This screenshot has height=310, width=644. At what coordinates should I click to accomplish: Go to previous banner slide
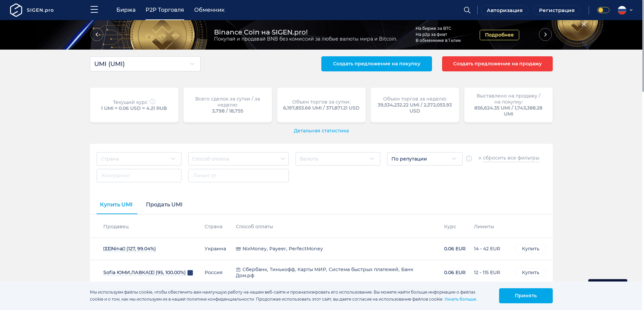coord(97,35)
